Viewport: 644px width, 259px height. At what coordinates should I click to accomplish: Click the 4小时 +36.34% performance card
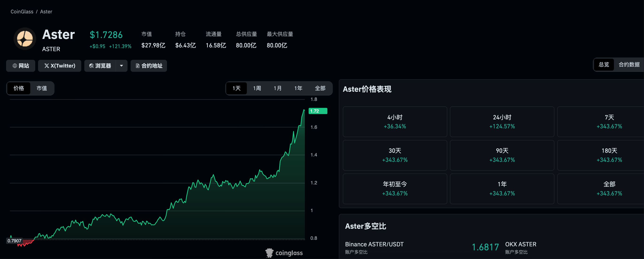pyautogui.click(x=395, y=122)
